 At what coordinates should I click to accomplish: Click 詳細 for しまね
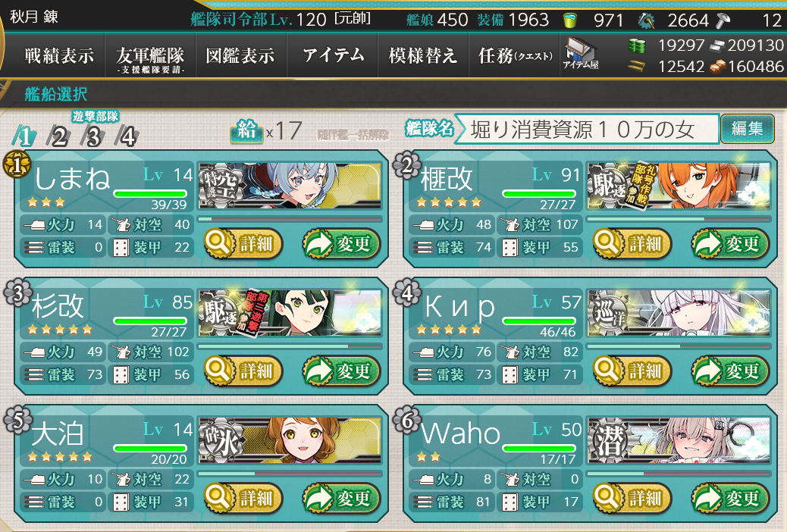[243, 243]
